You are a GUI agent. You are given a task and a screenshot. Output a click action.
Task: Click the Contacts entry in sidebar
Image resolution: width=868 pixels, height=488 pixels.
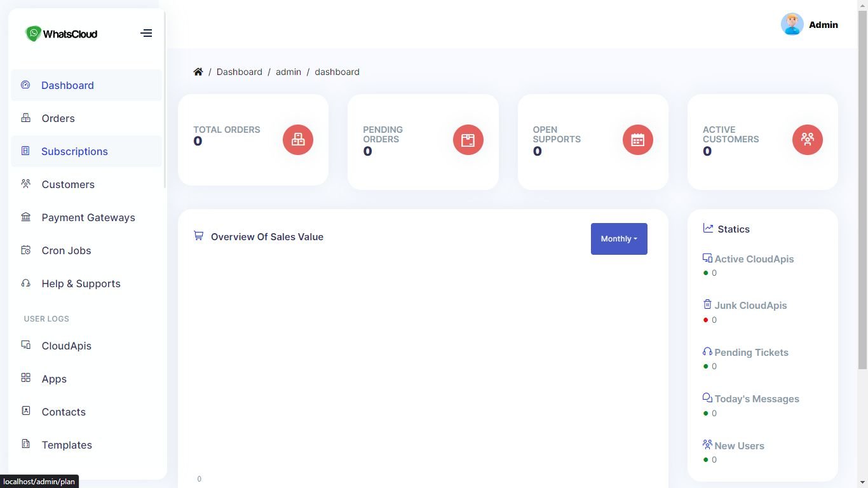coord(64,412)
